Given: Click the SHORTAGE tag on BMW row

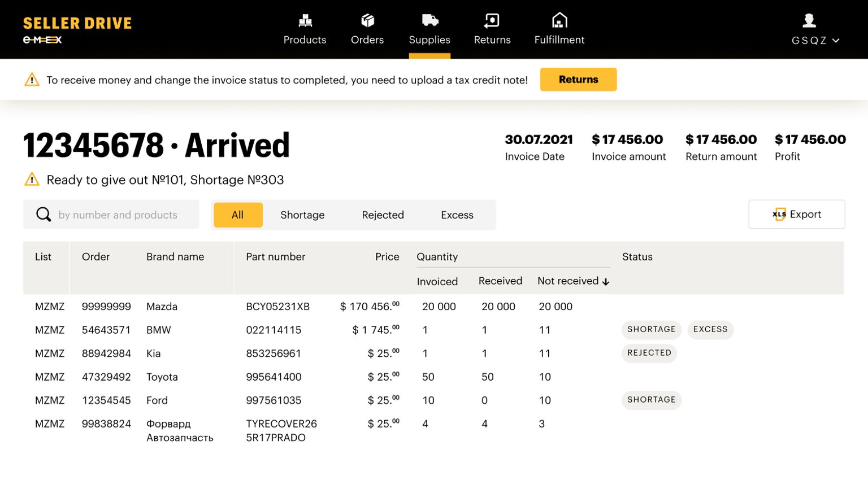Looking at the screenshot, I should point(652,330).
